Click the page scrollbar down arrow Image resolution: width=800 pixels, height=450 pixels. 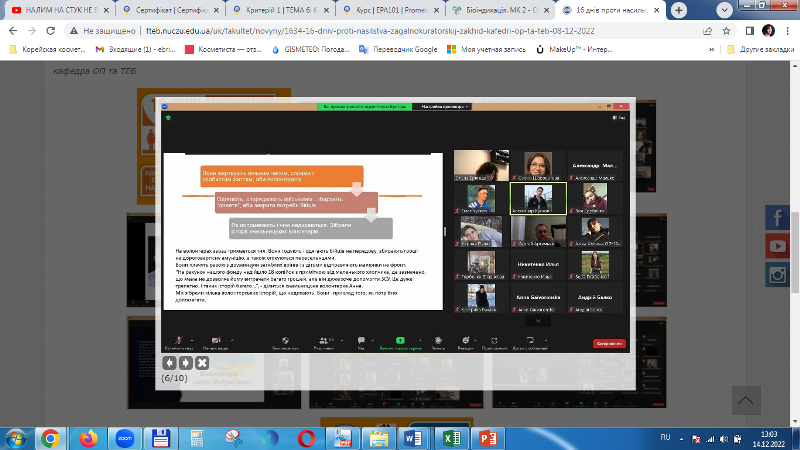point(795,422)
